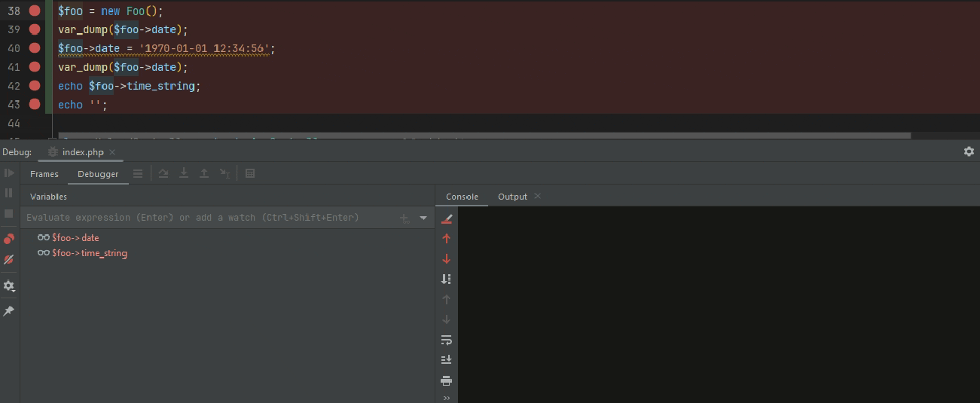
Task: Remove breakpoint on line 40
Action: click(x=35, y=48)
